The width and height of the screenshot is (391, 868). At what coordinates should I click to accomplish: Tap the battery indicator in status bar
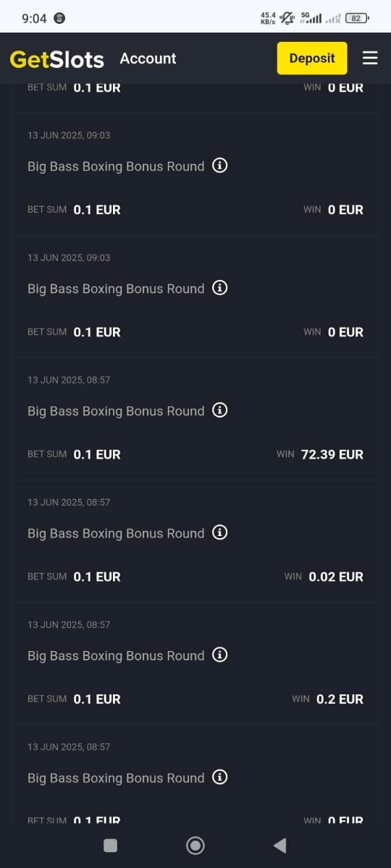(x=357, y=18)
